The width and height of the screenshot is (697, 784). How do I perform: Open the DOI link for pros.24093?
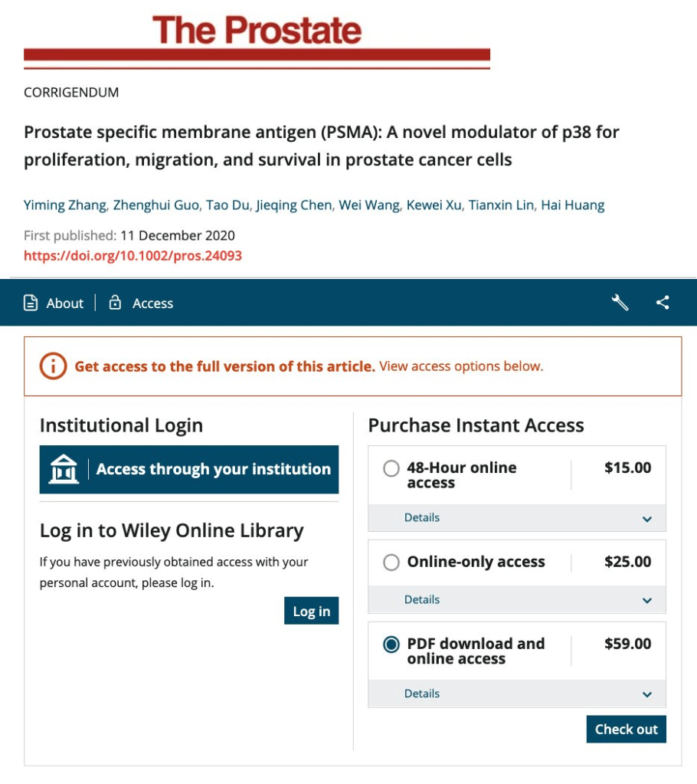click(133, 256)
